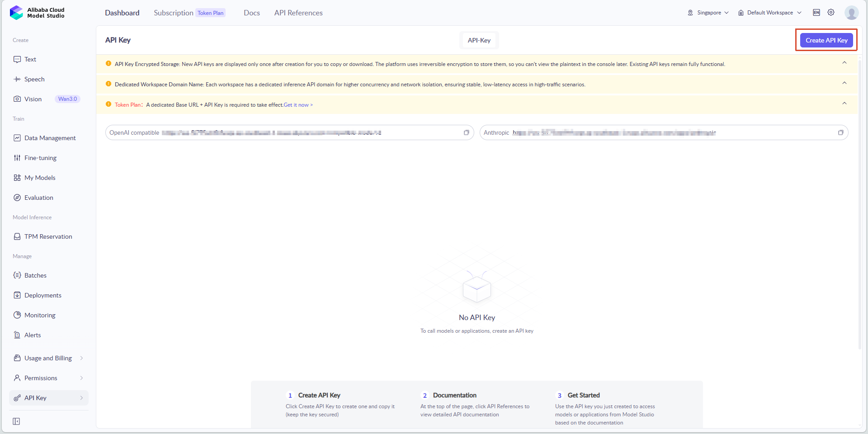868x434 pixels.
Task: Switch to Dashboard tab
Action: coord(122,13)
